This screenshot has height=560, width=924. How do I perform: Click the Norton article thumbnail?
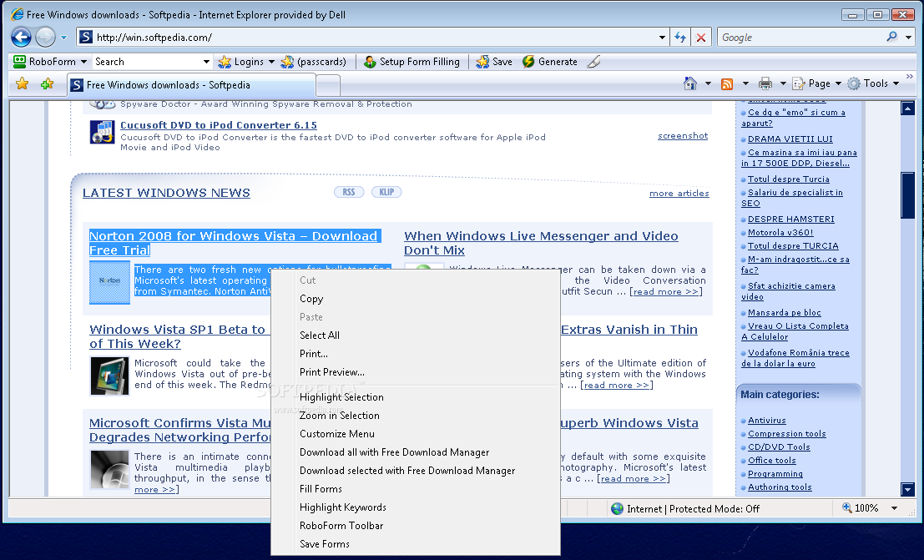pos(109,282)
